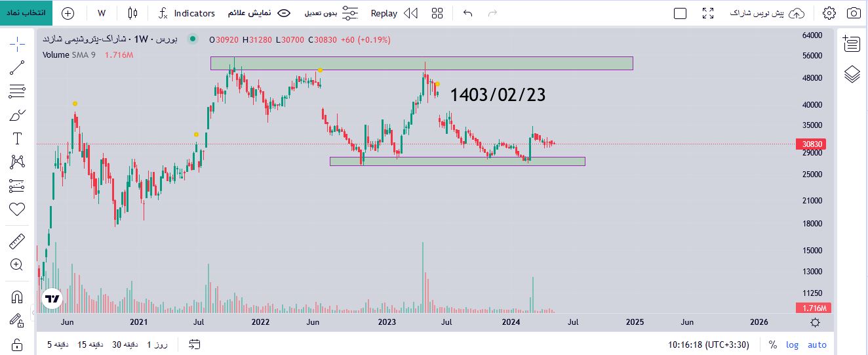Click the C30830 close value in legend
This screenshot has height=355, width=868.
click(323, 40)
